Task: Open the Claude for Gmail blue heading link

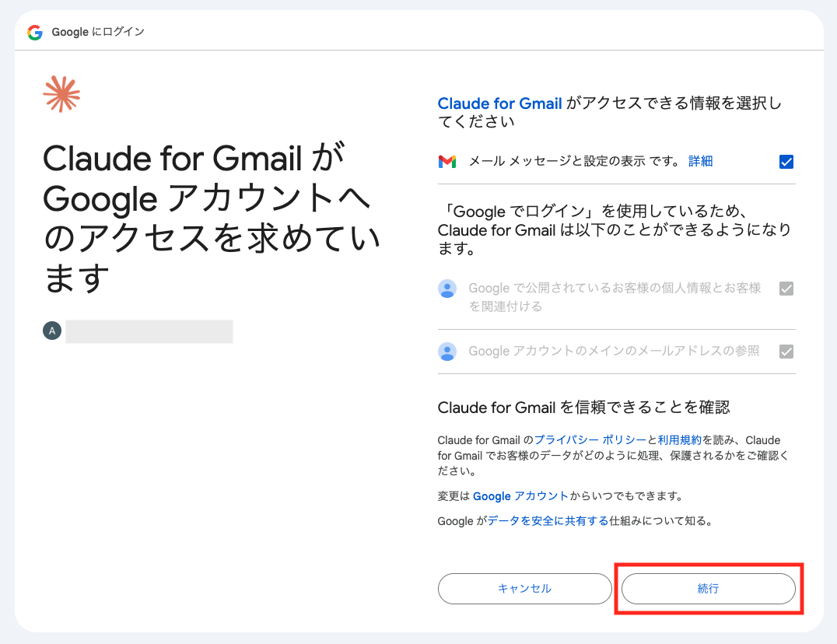Action: 499,103
